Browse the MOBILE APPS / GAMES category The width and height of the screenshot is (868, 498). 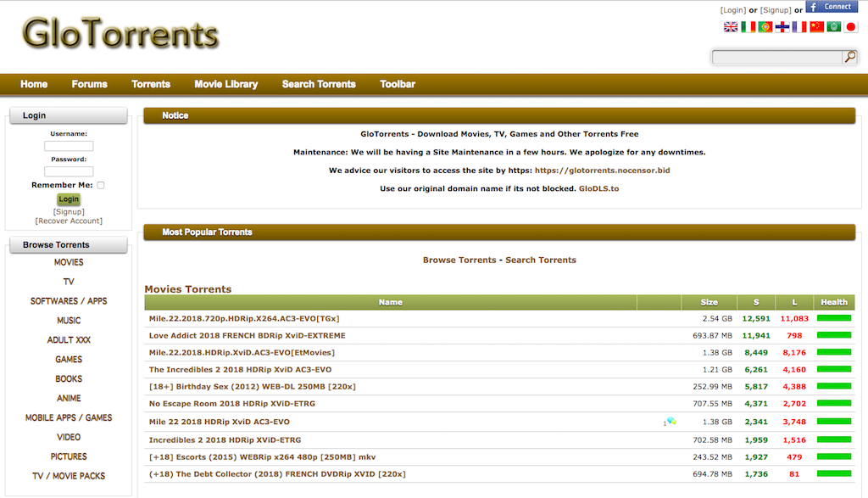[69, 417]
